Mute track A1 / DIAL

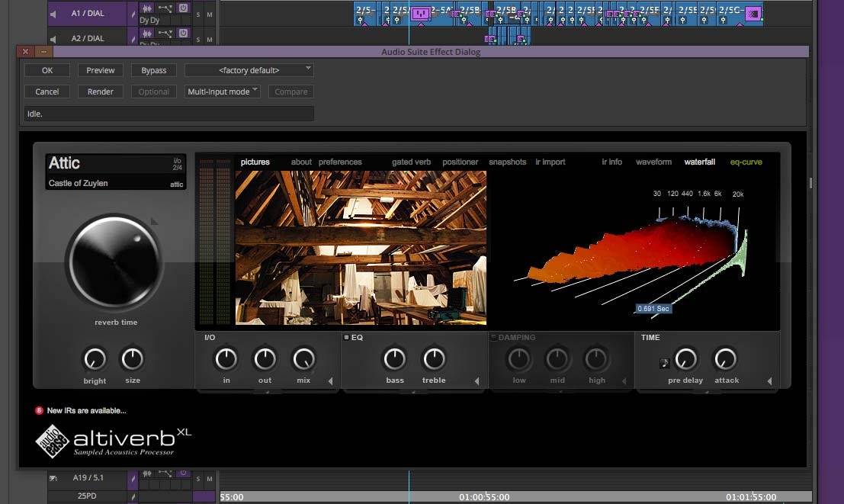210,14
